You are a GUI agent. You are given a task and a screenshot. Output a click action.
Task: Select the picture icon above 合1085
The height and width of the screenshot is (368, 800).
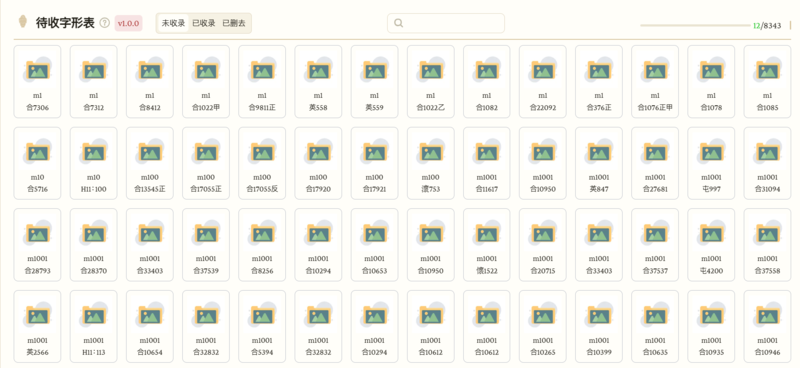pyautogui.click(x=767, y=70)
